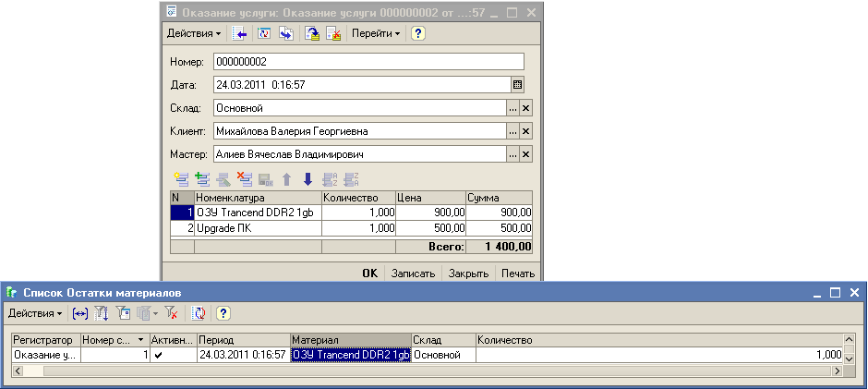This screenshot has height=389, width=868.
Task: Filter by current column value in list
Action: pyautogui.click(x=123, y=313)
